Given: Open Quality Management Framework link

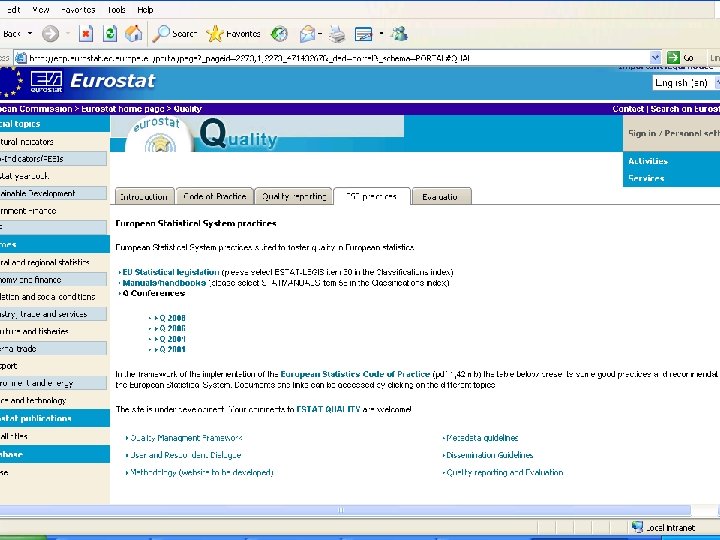Looking at the screenshot, I should 186,438.
